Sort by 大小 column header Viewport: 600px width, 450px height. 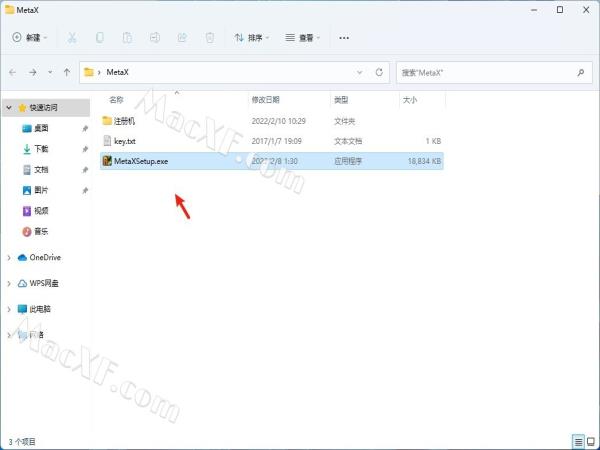click(x=410, y=100)
